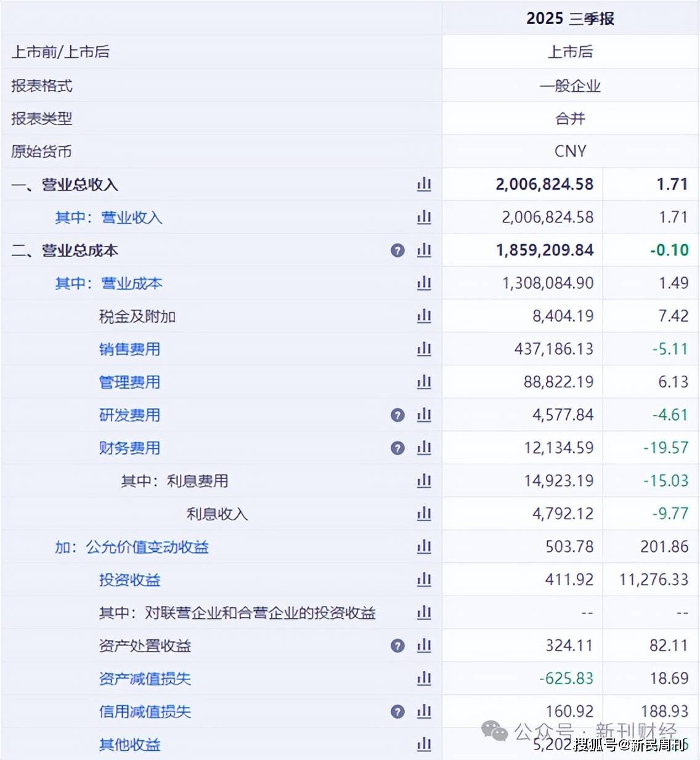Click help question mark beside 研发费用

click(x=397, y=415)
